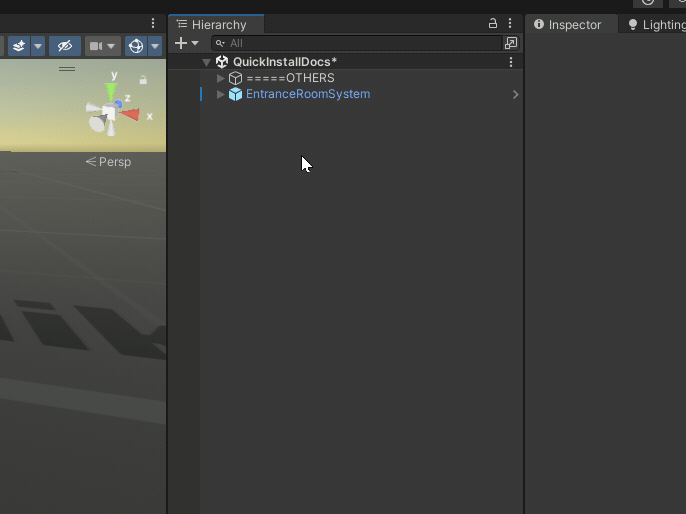
Task: Switch to the Hierarchy tab
Action: click(217, 25)
